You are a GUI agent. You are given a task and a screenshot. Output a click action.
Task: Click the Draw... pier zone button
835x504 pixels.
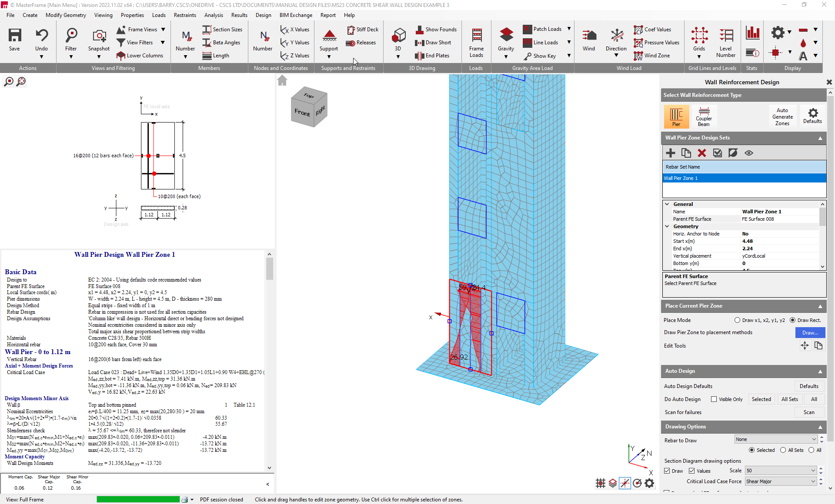tap(810, 332)
